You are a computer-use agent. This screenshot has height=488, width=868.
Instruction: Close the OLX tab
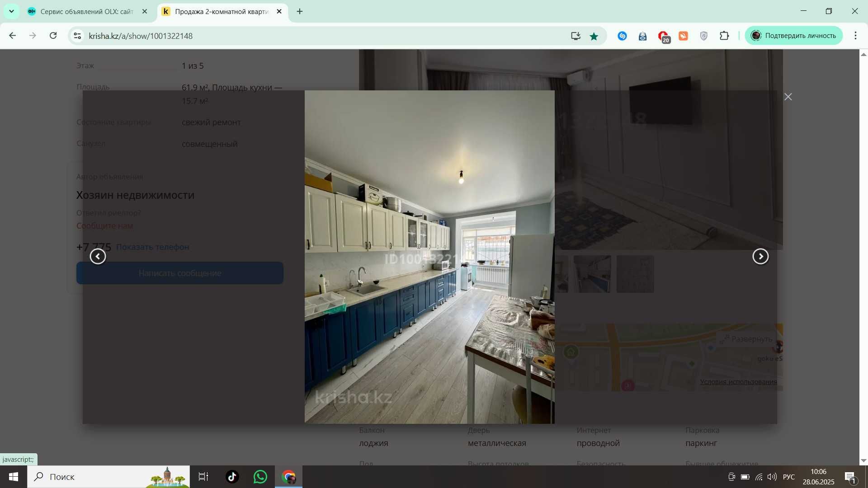pos(145,11)
